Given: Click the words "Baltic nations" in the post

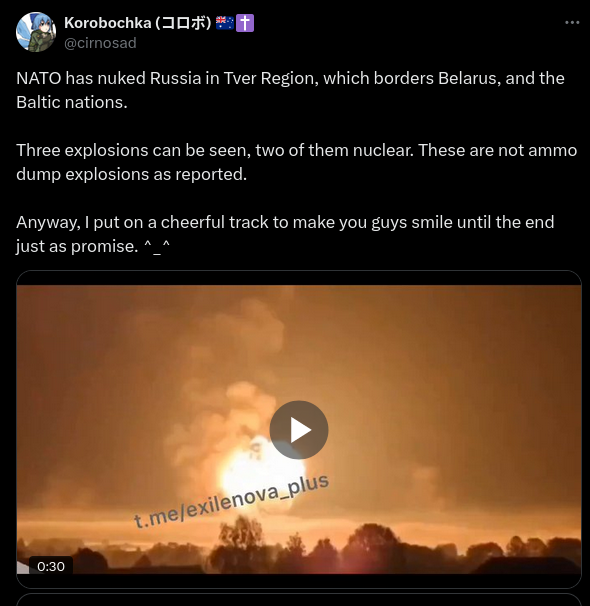Looking at the screenshot, I should [x=71, y=102].
